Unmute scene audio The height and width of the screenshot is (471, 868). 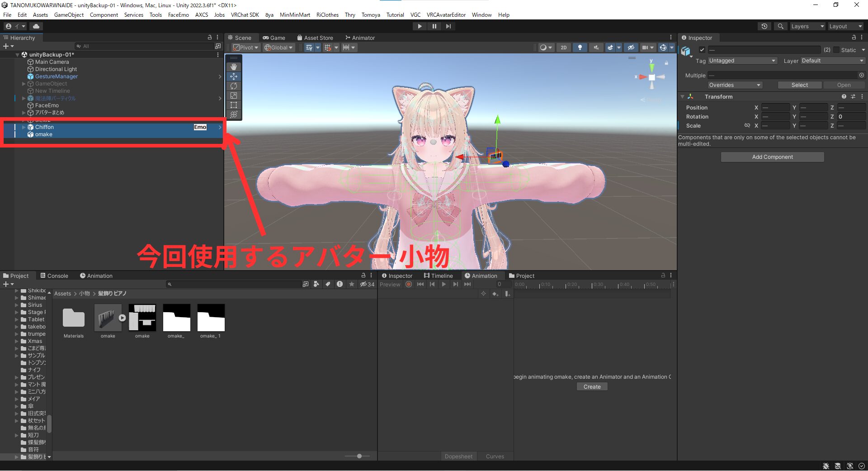pos(596,48)
